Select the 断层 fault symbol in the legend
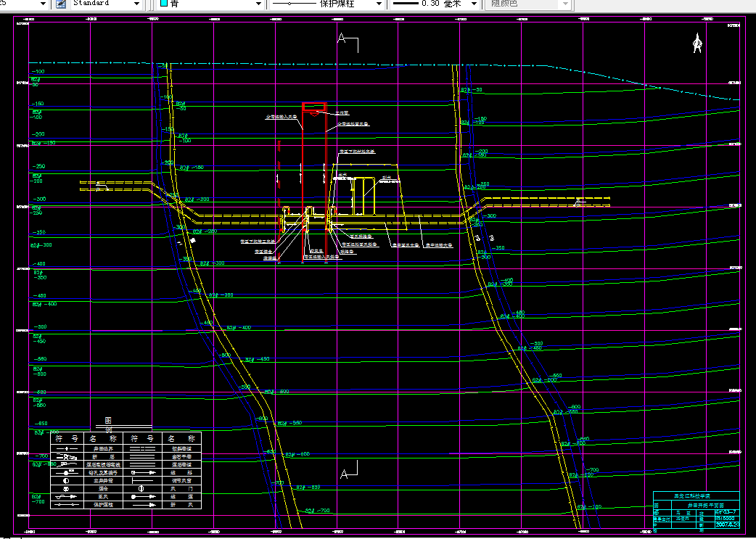The height and width of the screenshot is (539, 756). coord(67,456)
